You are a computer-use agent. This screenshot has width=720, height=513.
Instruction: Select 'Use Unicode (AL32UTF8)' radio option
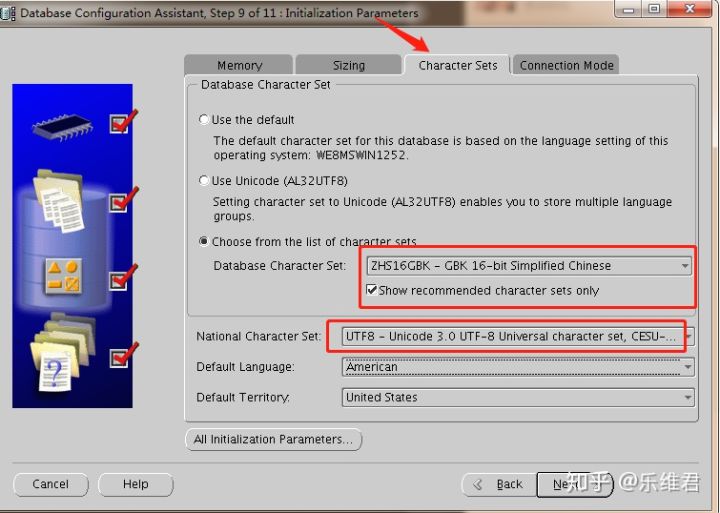pyautogui.click(x=204, y=180)
